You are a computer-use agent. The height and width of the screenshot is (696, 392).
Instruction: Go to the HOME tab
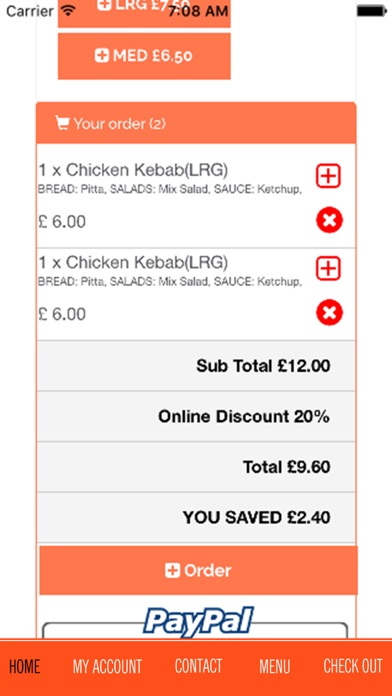tap(24, 666)
